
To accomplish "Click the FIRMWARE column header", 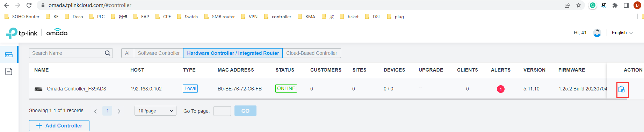I will coord(572,70).
